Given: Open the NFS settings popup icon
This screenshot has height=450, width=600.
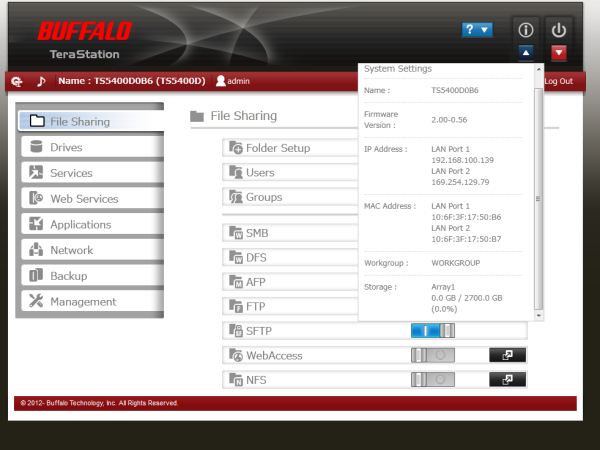Looking at the screenshot, I should pyautogui.click(x=507, y=379).
